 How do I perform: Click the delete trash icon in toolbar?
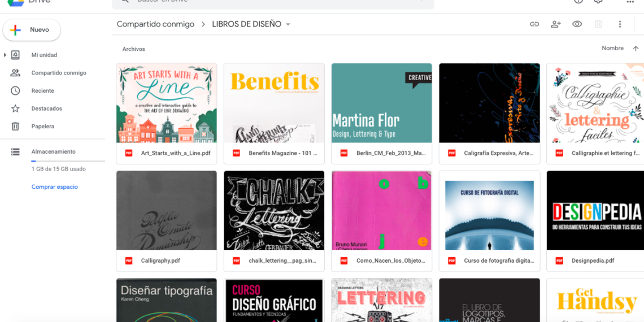[598, 24]
